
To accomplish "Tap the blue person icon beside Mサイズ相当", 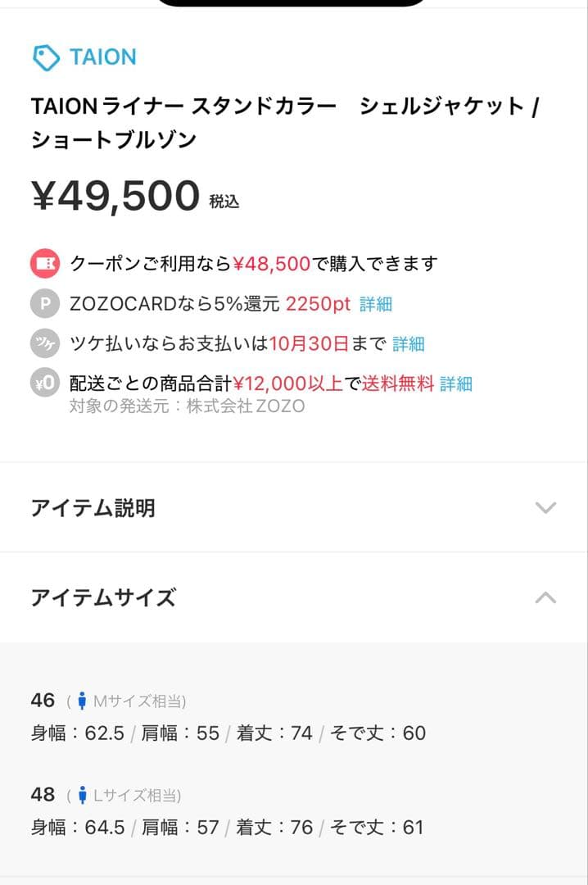I will pyautogui.click(x=83, y=701).
